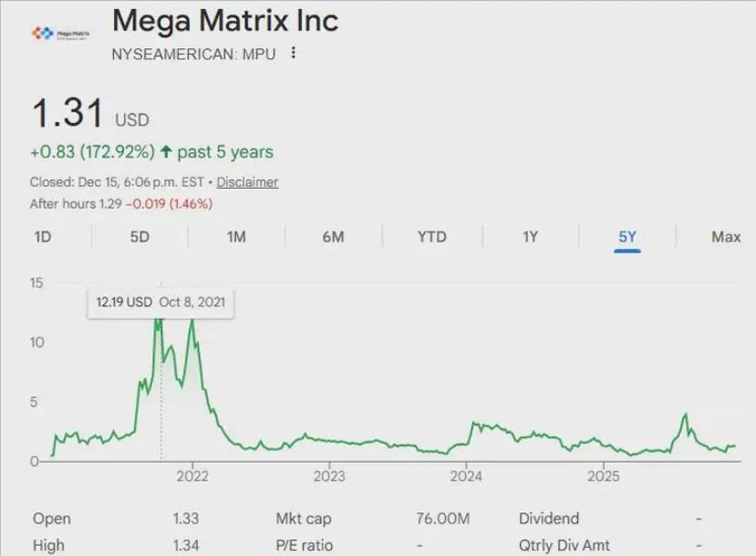Click the green up arrow indicator
Image resolution: width=756 pixels, height=556 pixels.
[x=166, y=151]
